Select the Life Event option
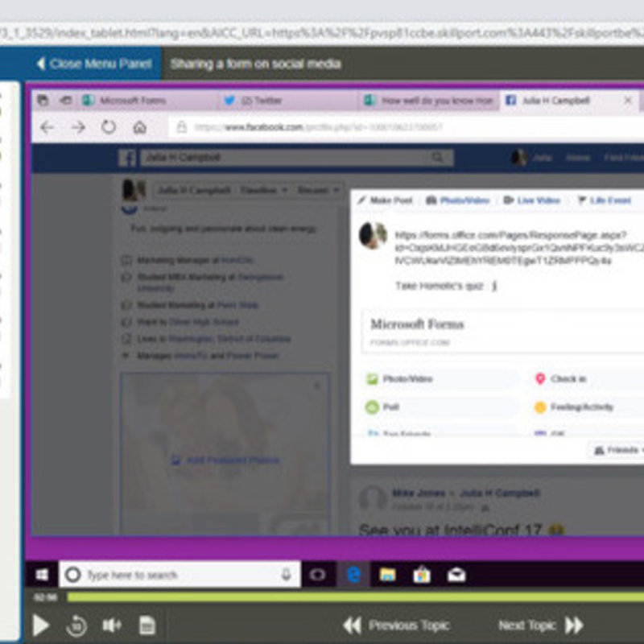Screen dimensions: 644x644 605,200
